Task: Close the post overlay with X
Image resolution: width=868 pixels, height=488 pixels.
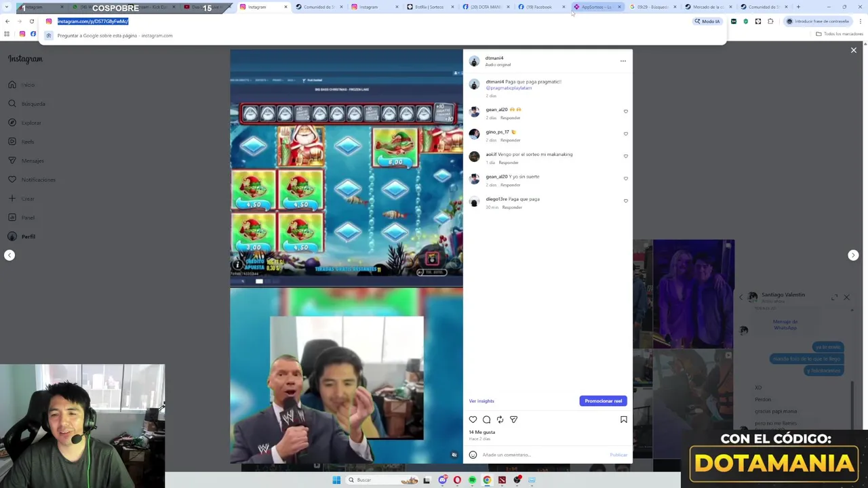Action: coord(854,50)
